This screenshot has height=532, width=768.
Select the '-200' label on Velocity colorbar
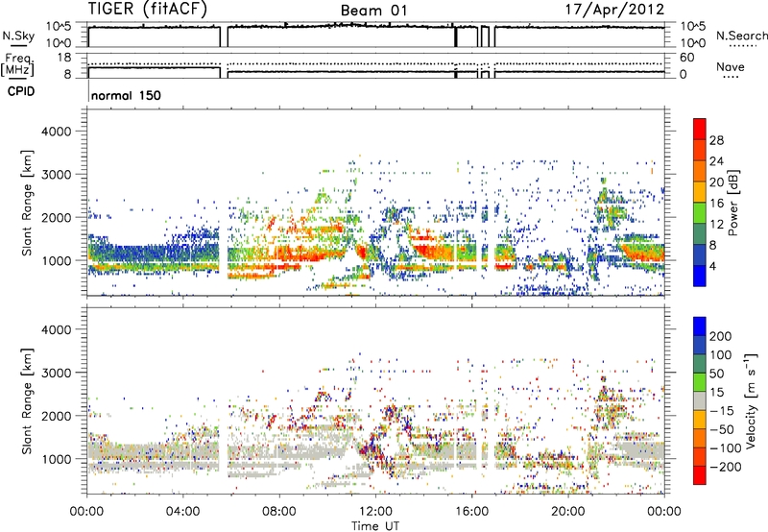click(x=725, y=467)
